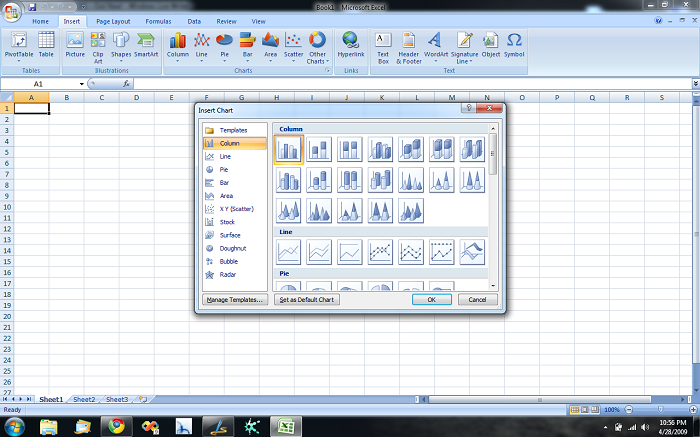The height and width of the screenshot is (437, 700).
Task: Click the Manage Templates button
Action: point(235,300)
